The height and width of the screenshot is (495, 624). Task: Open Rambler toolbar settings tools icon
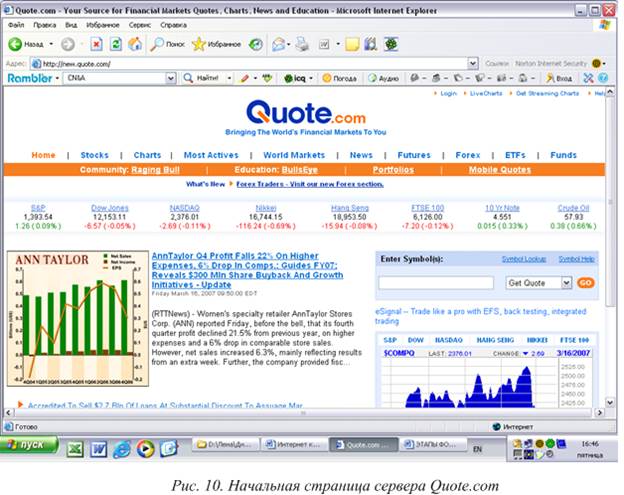click(x=588, y=78)
